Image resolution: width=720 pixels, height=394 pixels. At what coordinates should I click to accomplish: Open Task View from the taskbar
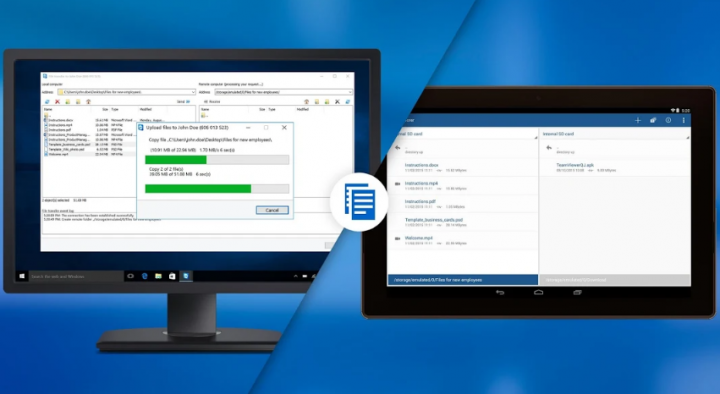point(130,276)
